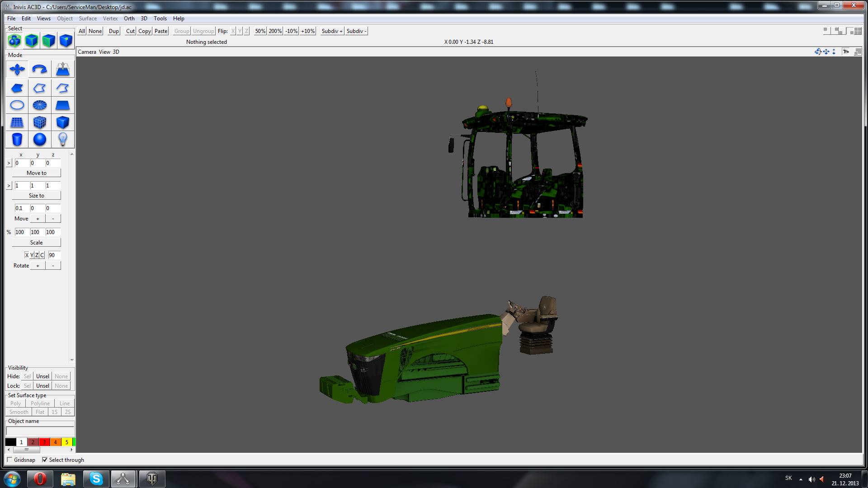The width and height of the screenshot is (868, 488).
Task: Choose the Polyline outline drawing tool
Action: pos(40,88)
